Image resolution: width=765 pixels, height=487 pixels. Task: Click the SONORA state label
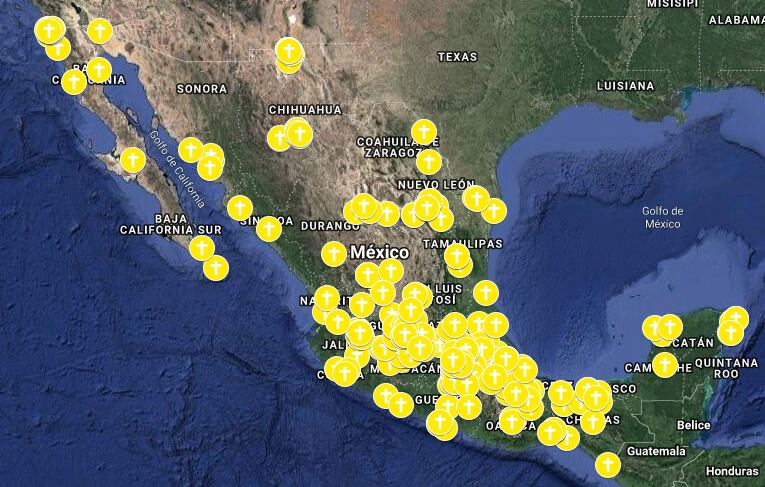pyautogui.click(x=202, y=89)
